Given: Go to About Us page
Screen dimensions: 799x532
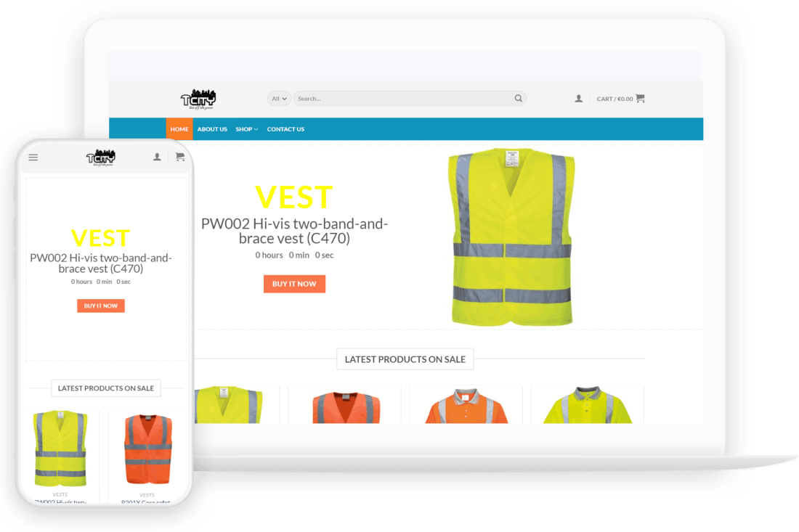Looking at the screenshot, I should point(212,129).
